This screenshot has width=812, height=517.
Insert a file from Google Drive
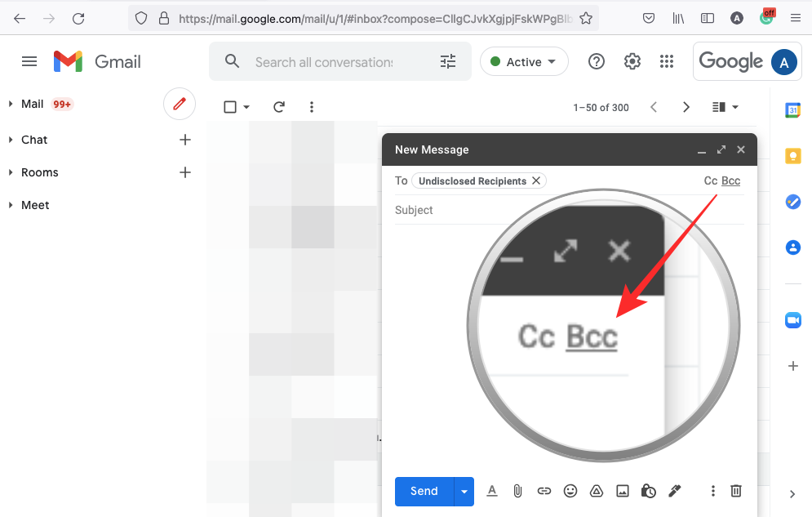tap(597, 491)
